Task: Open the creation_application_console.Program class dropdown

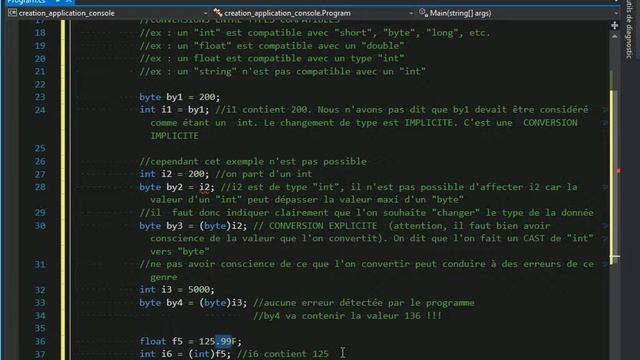Action: click(313, 13)
